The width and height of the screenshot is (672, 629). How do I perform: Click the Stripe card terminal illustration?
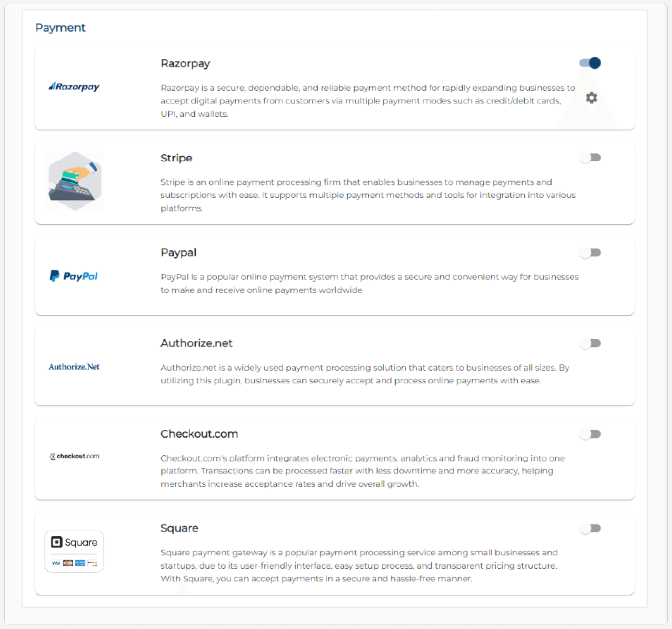tap(74, 181)
